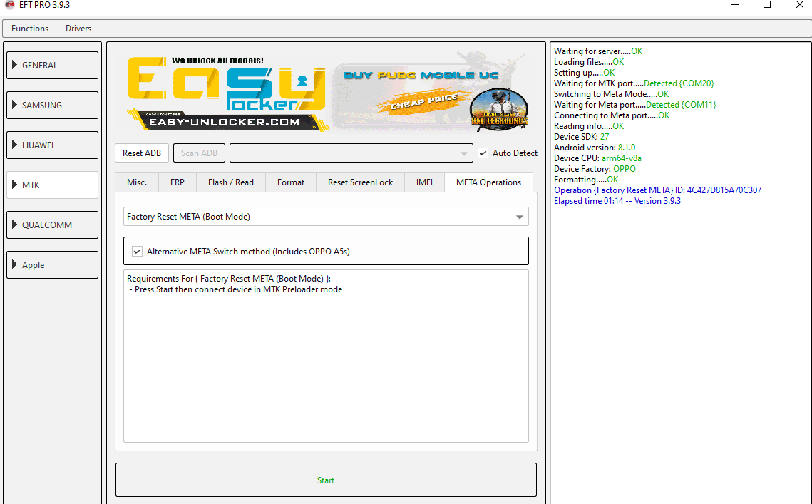
Task: Click the 'Connecting to Meta port.....OK' line
Action: 612,115
